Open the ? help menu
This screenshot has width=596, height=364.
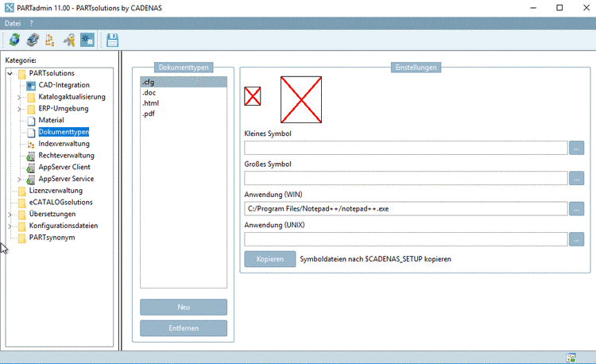click(31, 23)
